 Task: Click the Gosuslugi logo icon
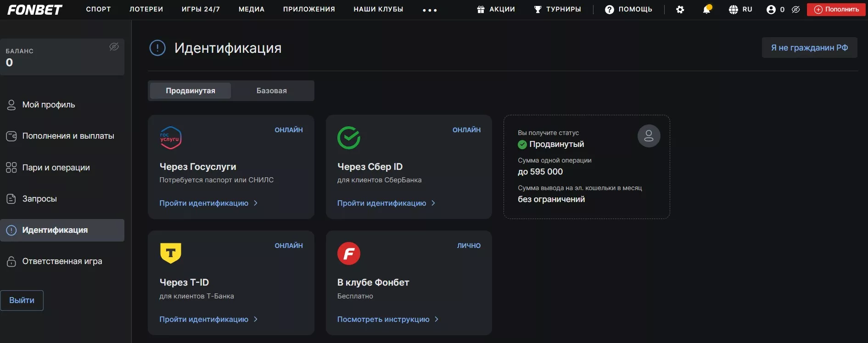pyautogui.click(x=170, y=138)
